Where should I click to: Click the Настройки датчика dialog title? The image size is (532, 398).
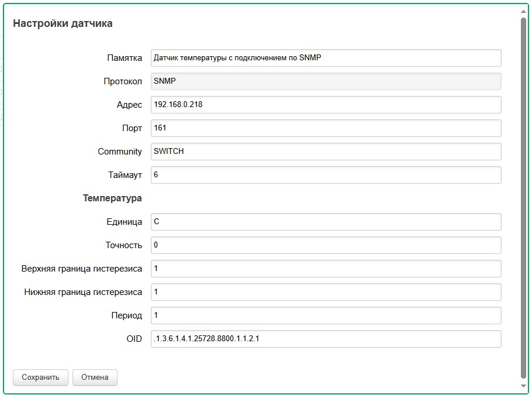[63, 24]
